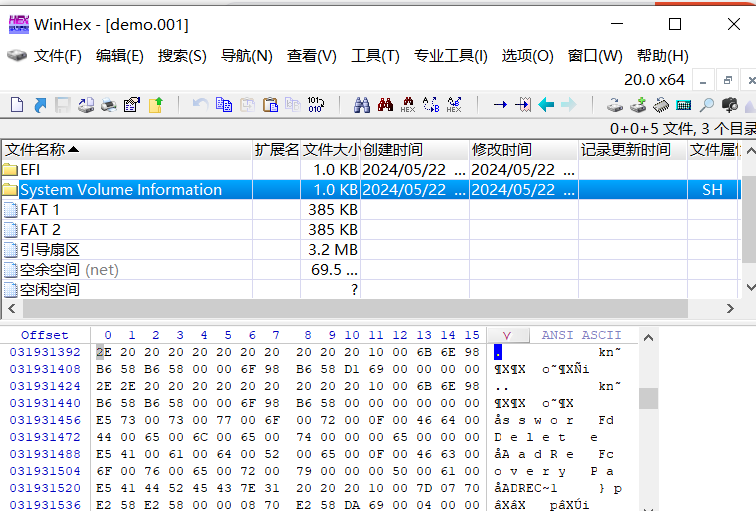Click the camera snapshot icon
The width and height of the screenshot is (756, 511).
tap(729, 105)
